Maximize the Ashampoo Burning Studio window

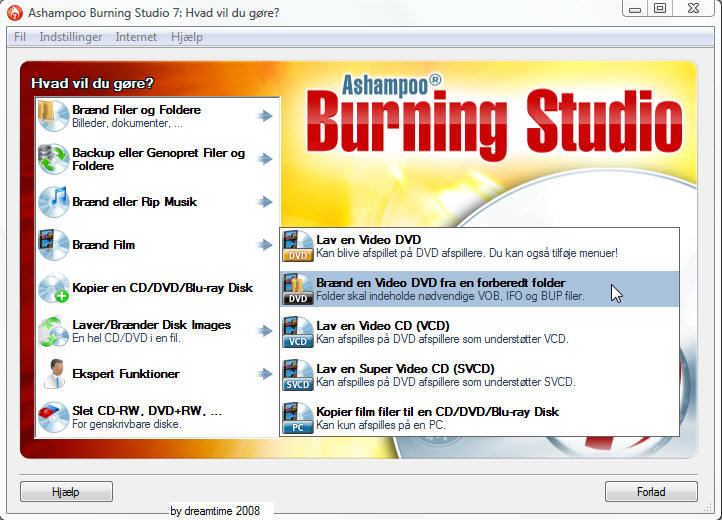(x=660, y=9)
